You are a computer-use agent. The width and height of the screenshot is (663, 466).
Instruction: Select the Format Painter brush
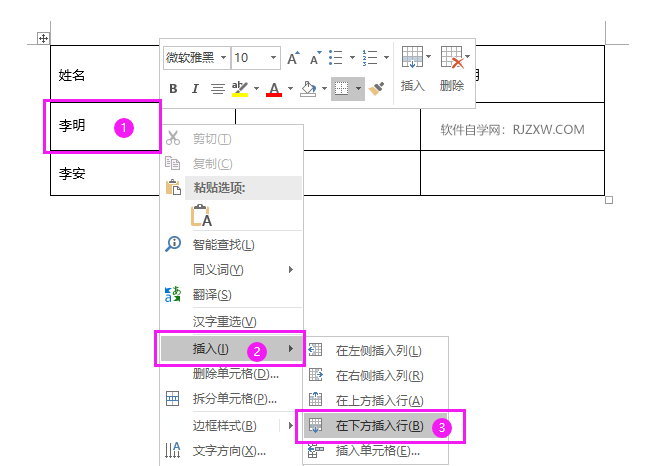[x=376, y=89]
